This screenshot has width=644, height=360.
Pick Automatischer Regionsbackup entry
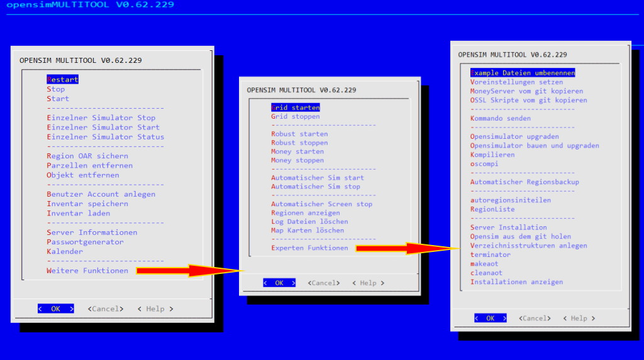pos(525,182)
